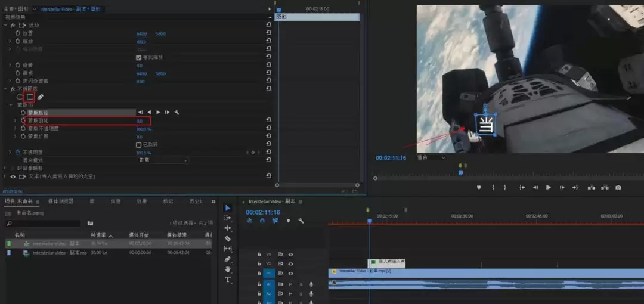Track selected mask backward one frame
644x304 pixels.
(x=141, y=112)
